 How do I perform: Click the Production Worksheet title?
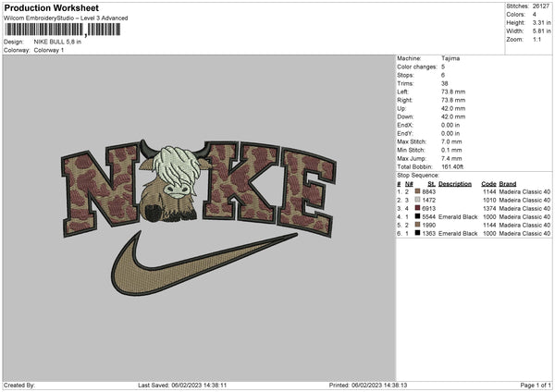click(x=52, y=7)
